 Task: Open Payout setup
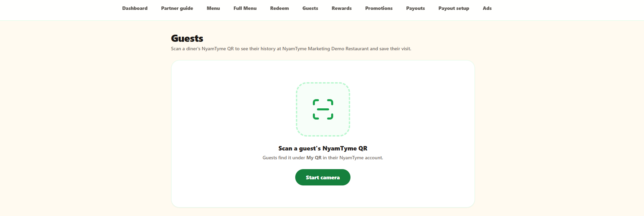pyautogui.click(x=454, y=8)
